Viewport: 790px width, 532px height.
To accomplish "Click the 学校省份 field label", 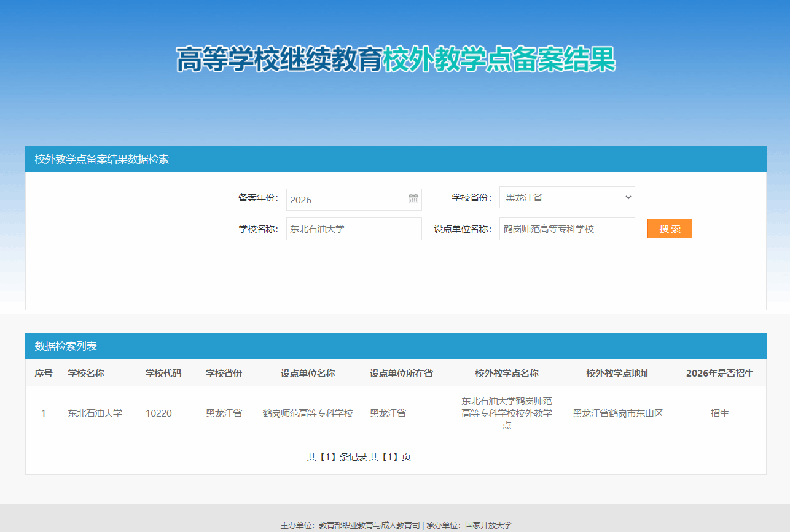I will point(472,198).
